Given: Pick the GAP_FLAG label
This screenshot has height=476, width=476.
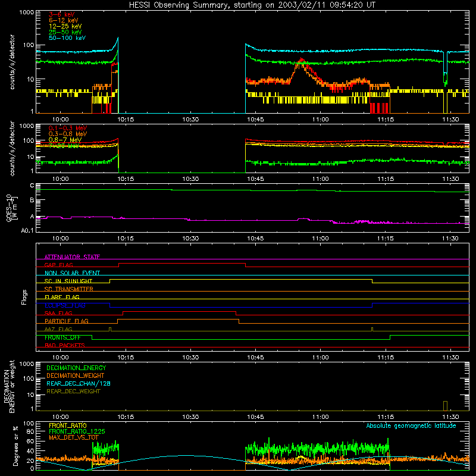Looking at the screenshot, I should [x=58, y=265].
